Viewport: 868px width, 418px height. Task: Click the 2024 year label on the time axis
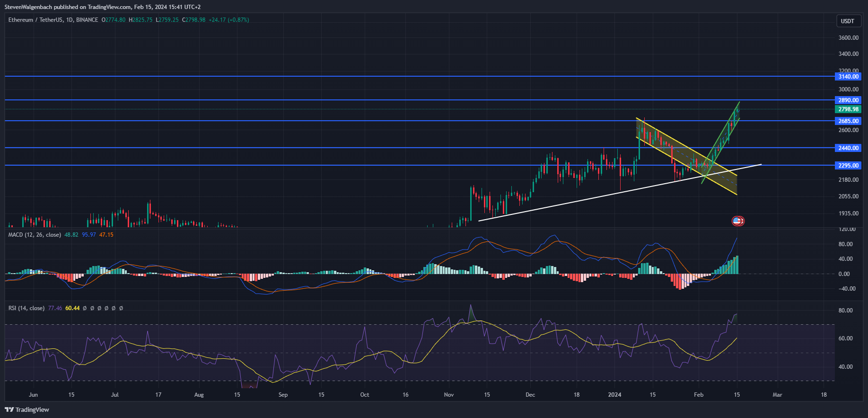[x=614, y=395]
